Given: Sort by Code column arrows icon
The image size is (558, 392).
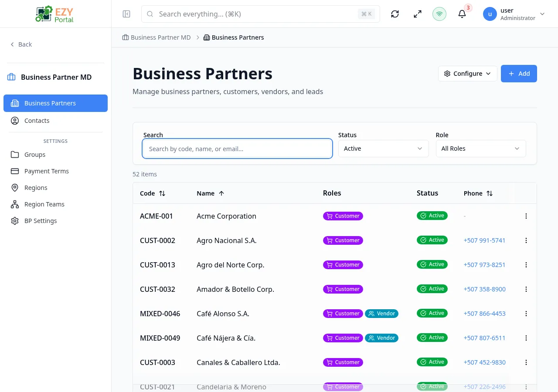Looking at the screenshot, I should (162, 193).
